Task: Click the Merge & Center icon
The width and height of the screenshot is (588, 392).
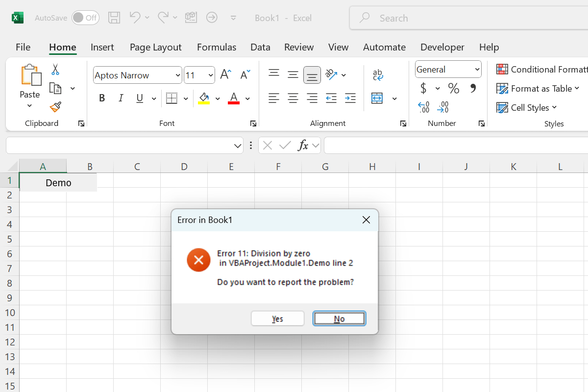Action: click(x=377, y=98)
